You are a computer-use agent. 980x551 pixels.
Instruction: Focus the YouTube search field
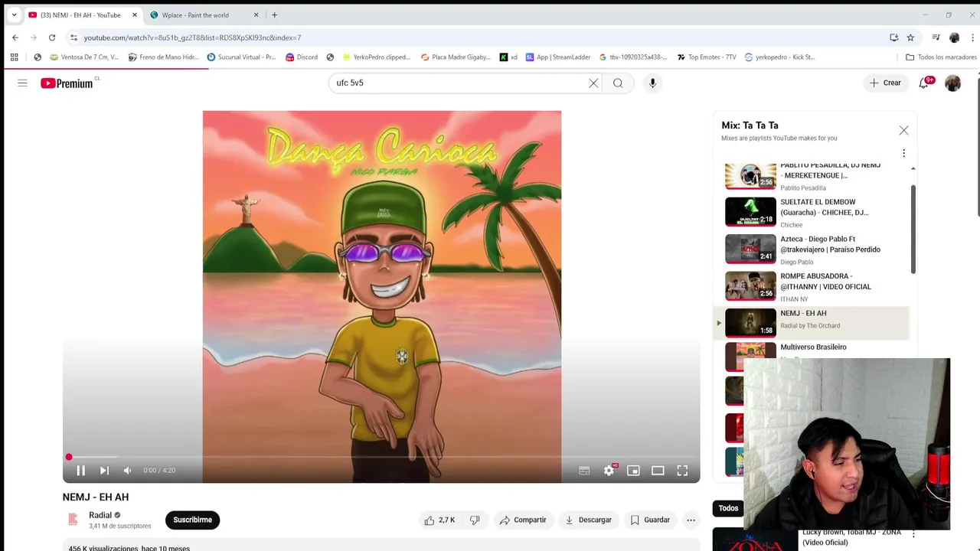click(x=459, y=83)
